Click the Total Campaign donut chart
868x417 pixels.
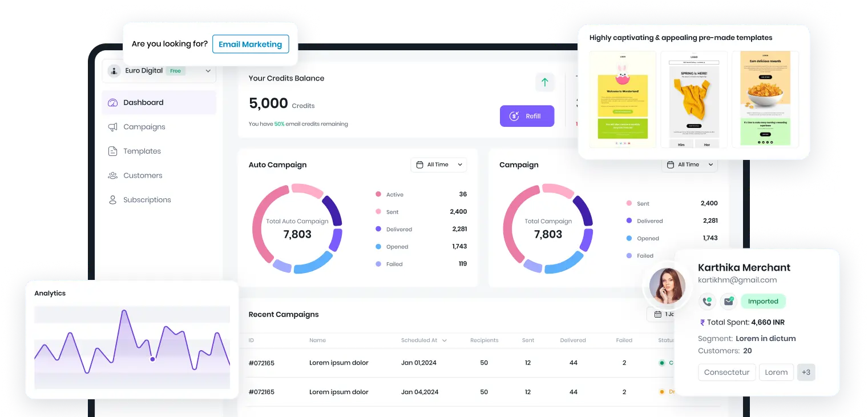[548, 228]
